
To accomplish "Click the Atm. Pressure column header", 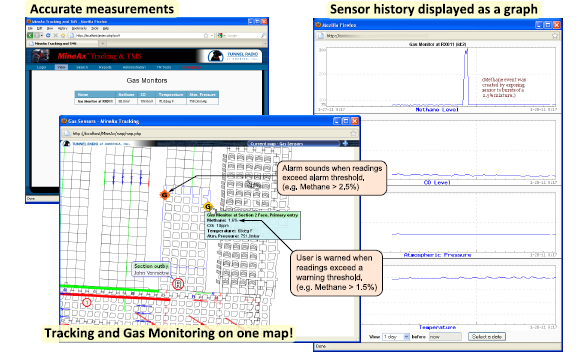I will (x=202, y=94).
